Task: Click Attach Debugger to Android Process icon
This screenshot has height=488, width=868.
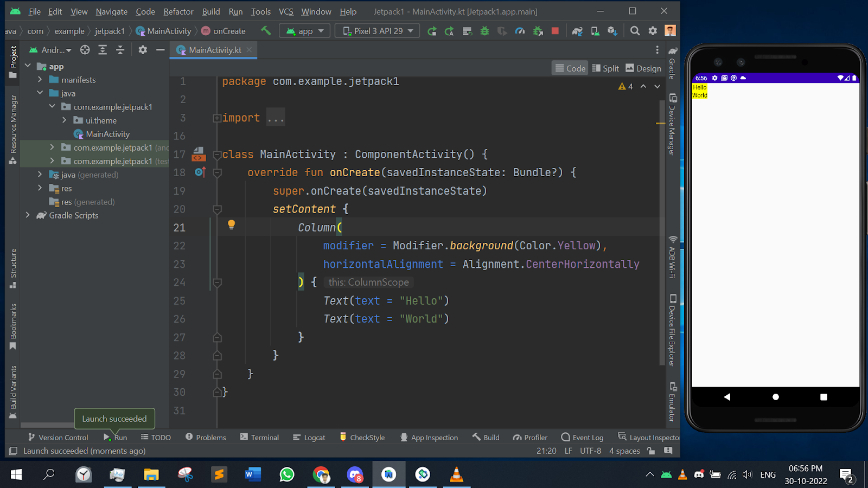Action: point(538,31)
